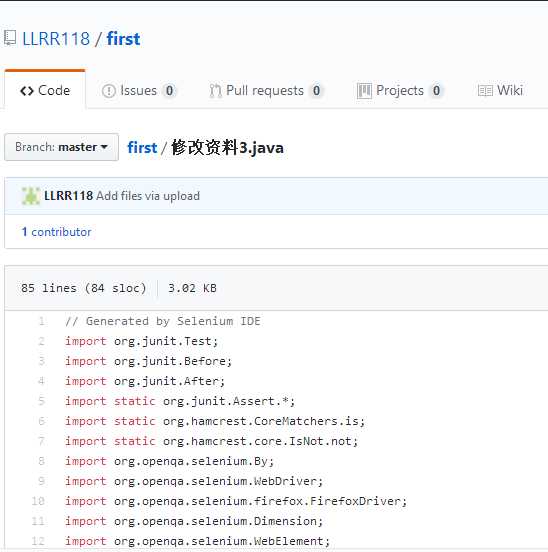Click the 'first' breadcrumb folder link
This screenshot has height=552, width=548.
(142, 147)
